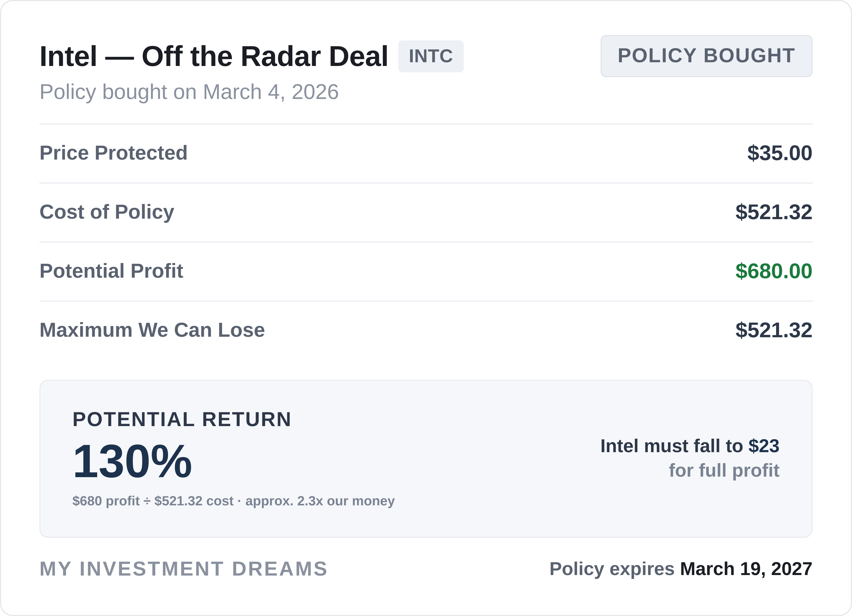Click the $521.32 amount beside Cost of Policy
This screenshot has width=852, height=616.
(x=773, y=212)
